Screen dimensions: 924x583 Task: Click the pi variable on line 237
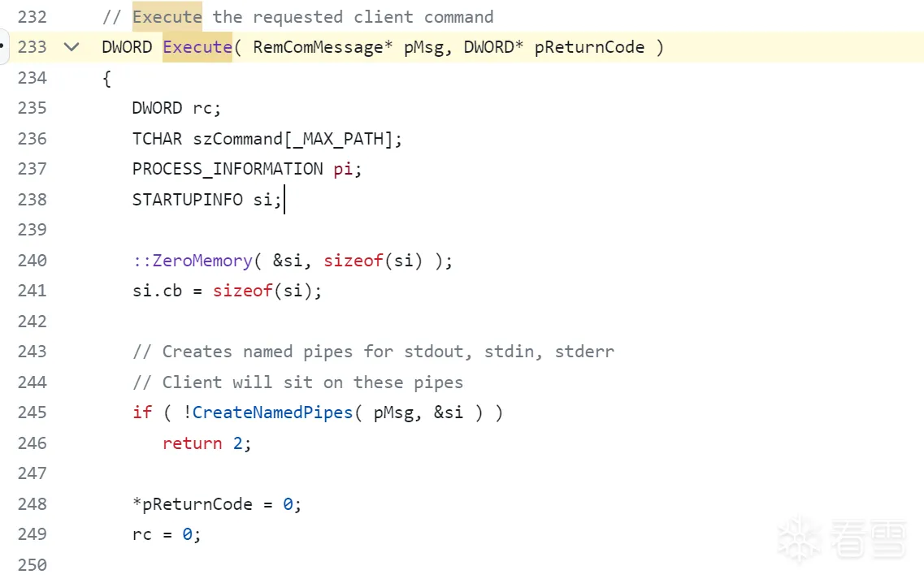343,169
